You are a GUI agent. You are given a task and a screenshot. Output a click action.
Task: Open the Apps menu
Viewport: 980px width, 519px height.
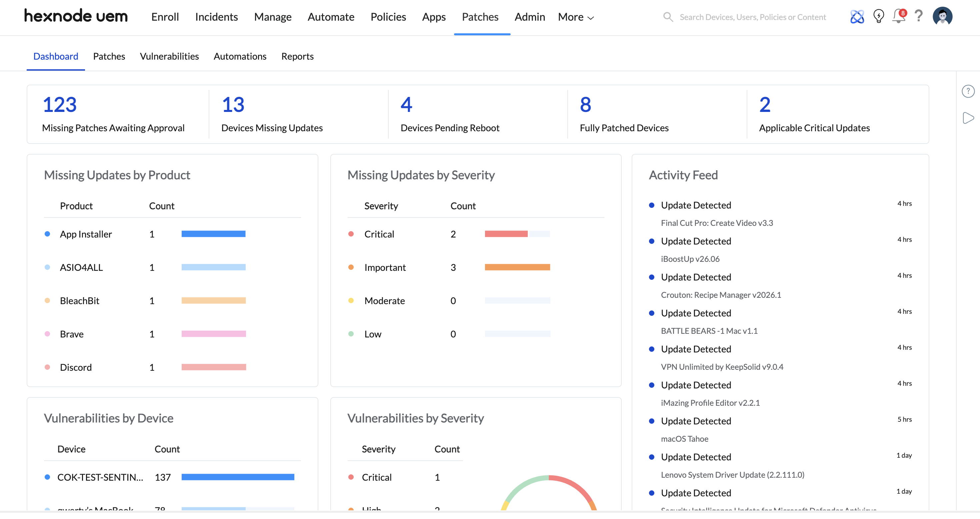pos(434,17)
